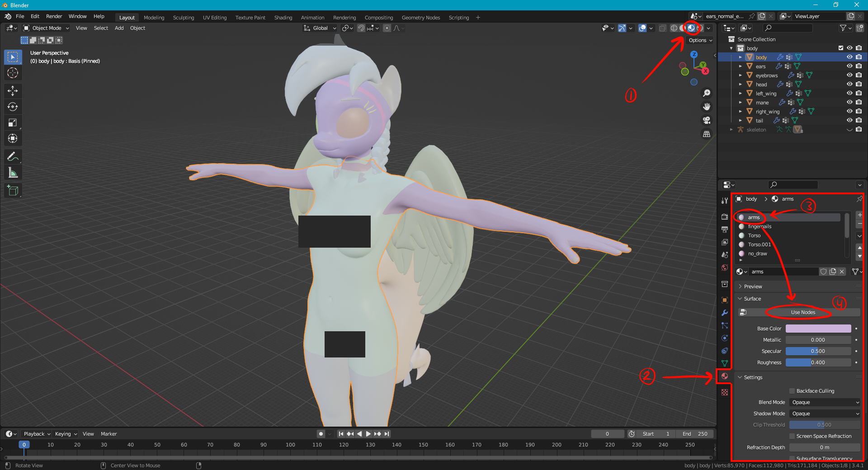Open the Object properties tab
Image resolution: width=868 pixels, height=470 pixels.
(725, 300)
